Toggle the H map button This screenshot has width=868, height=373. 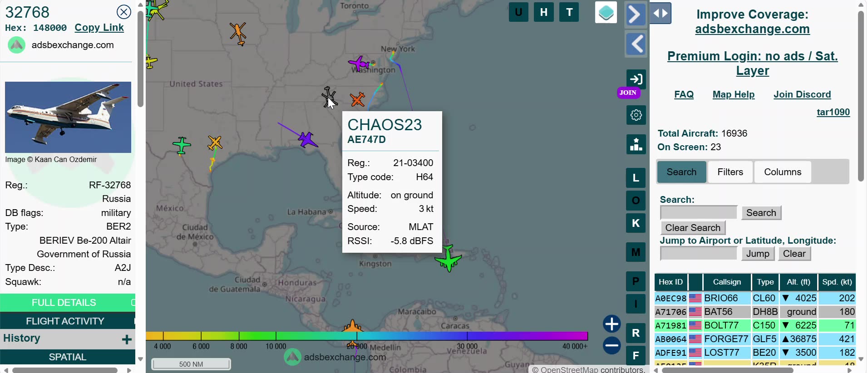click(544, 12)
